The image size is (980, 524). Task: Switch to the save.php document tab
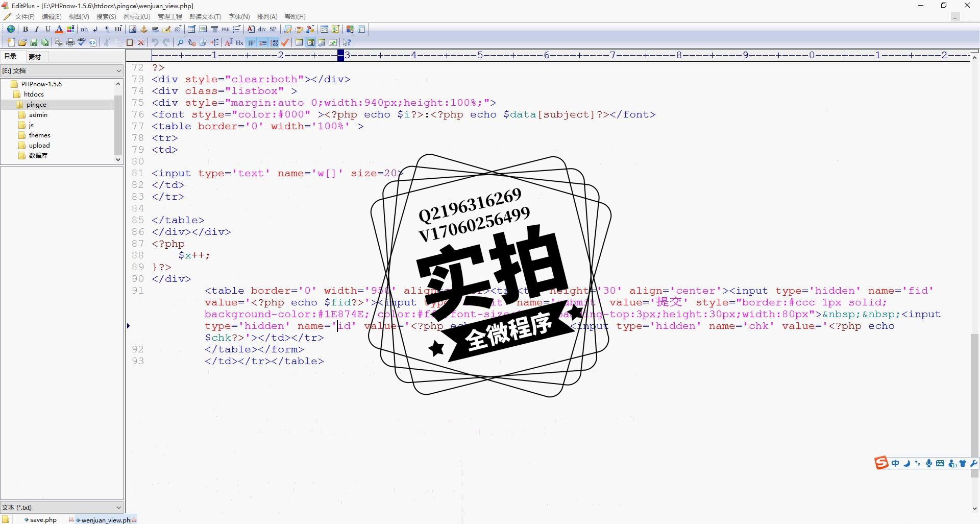[x=43, y=519]
